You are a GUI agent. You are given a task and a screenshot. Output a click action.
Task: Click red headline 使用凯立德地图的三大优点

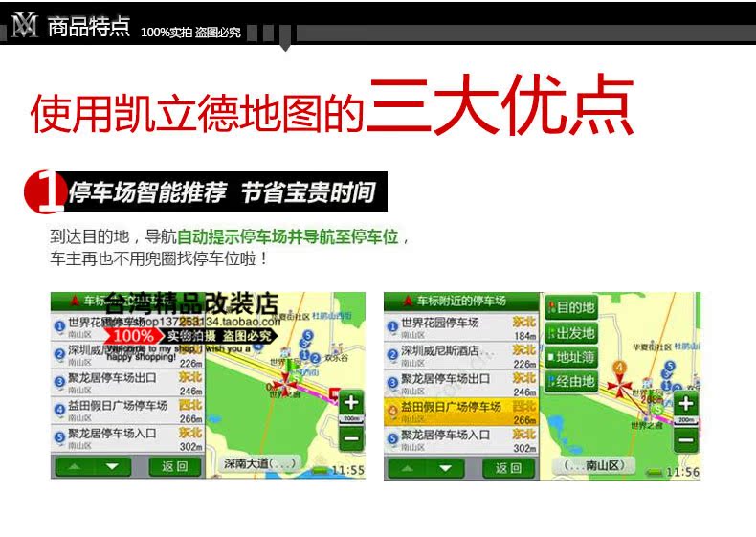click(x=332, y=106)
